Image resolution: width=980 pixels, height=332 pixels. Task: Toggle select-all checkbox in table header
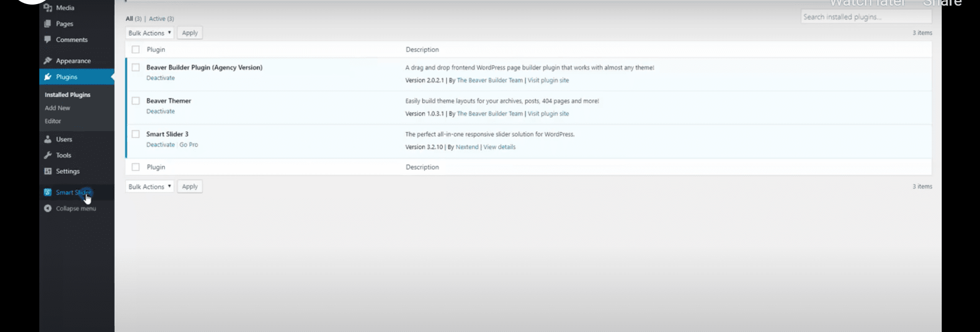tap(136, 49)
